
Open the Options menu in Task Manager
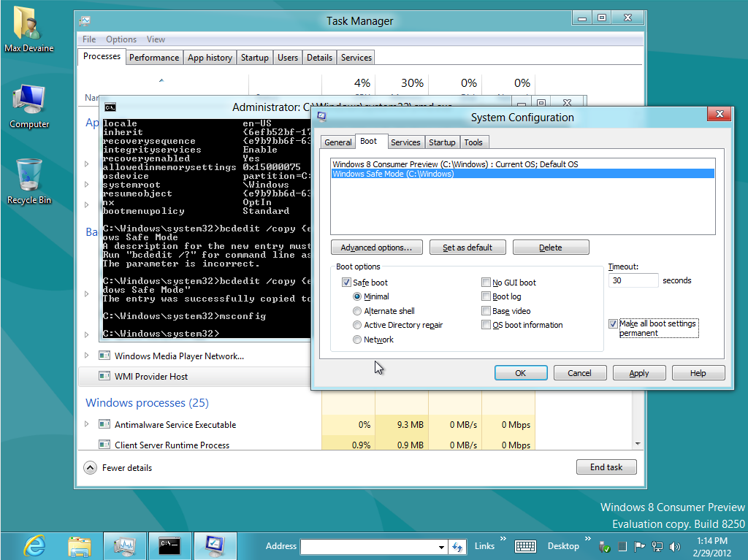pyautogui.click(x=121, y=39)
